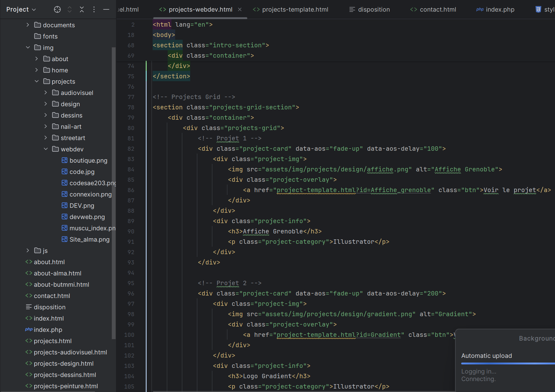This screenshot has width=555, height=392.
Task: Click the Collapse All icon in Project panel
Action: 82,9
